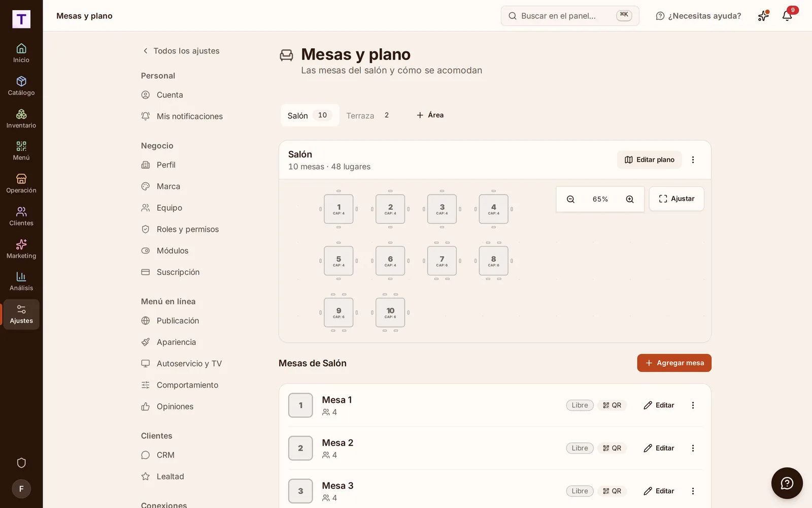Screen dimensions: 812x508
Task: Click ¿Necesitas ayuda? link
Action: pyautogui.click(x=698, y=16)
